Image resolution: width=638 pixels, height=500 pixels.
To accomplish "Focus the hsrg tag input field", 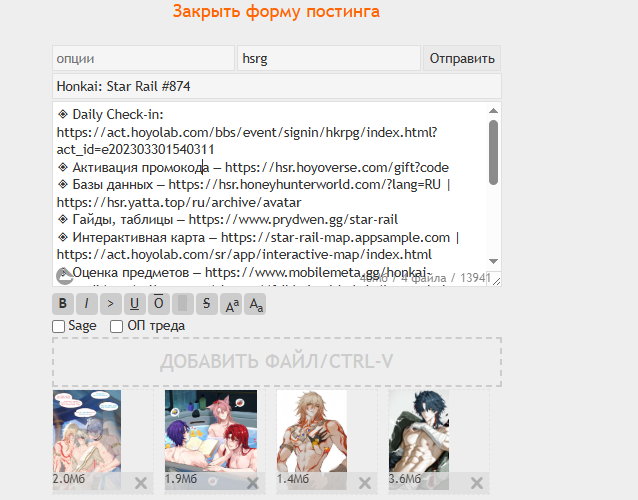I will tap(329, 58).
